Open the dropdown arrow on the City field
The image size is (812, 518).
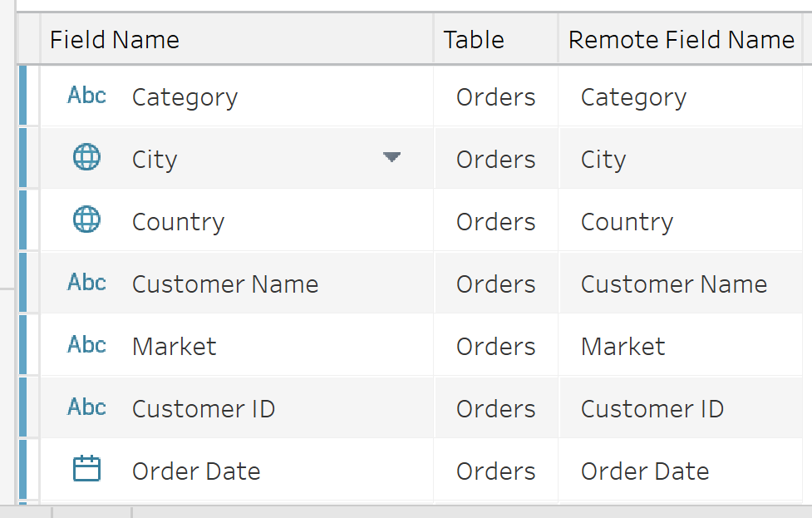tap(391, 158)
